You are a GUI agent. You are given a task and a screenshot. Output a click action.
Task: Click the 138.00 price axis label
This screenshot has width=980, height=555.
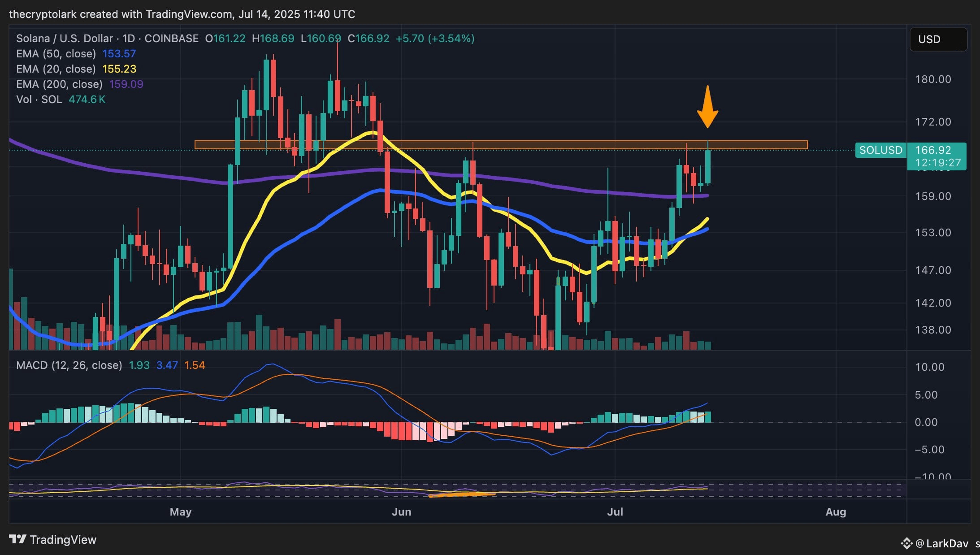pos(933,330)
